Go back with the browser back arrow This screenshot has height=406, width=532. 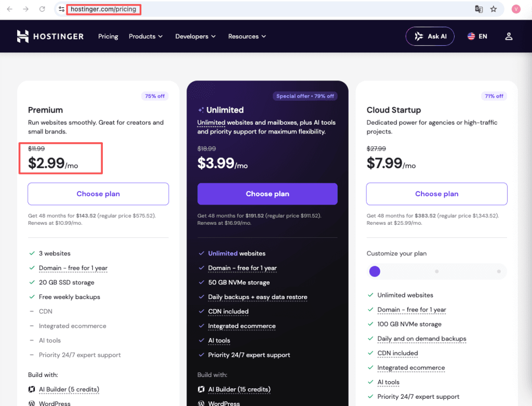10,9
